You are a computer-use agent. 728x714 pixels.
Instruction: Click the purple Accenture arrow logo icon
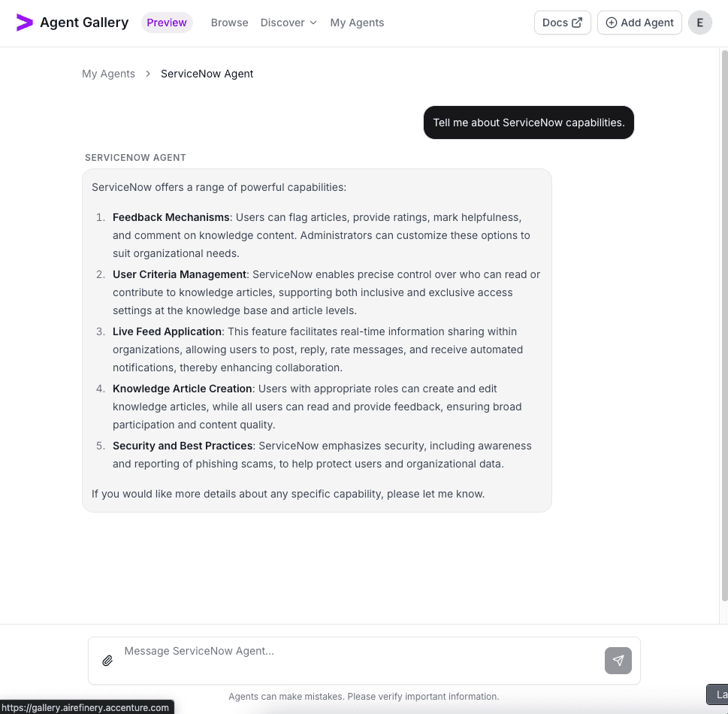[x=24, y=23]
